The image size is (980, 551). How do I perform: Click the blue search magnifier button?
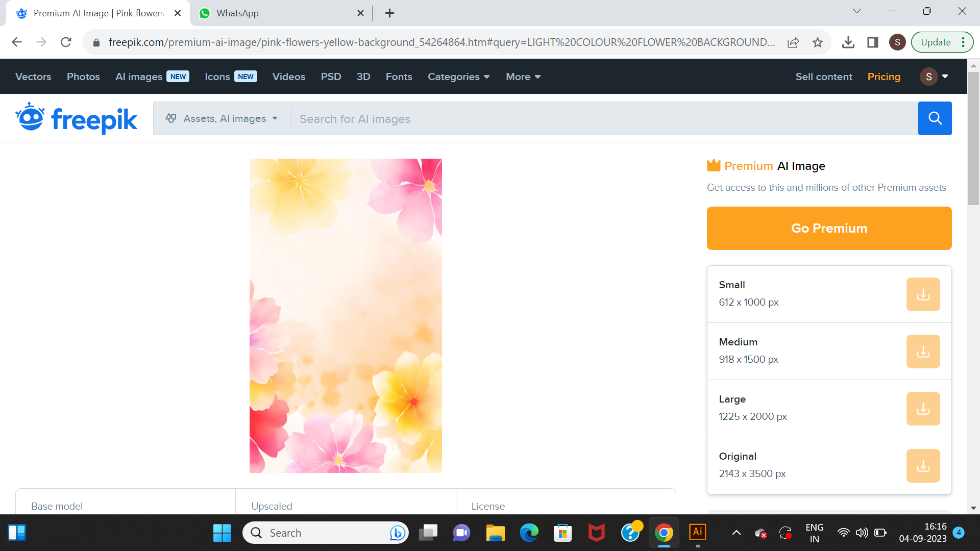point(935,118)
